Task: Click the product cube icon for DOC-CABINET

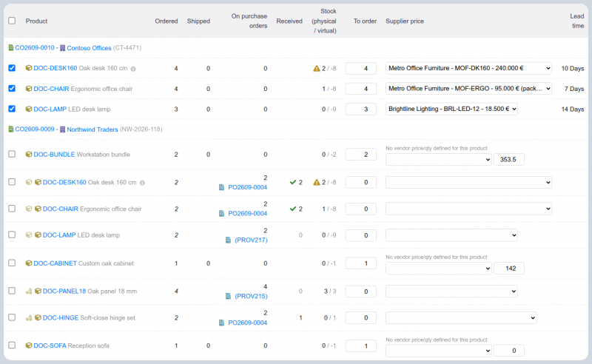Action: [29, 263]
